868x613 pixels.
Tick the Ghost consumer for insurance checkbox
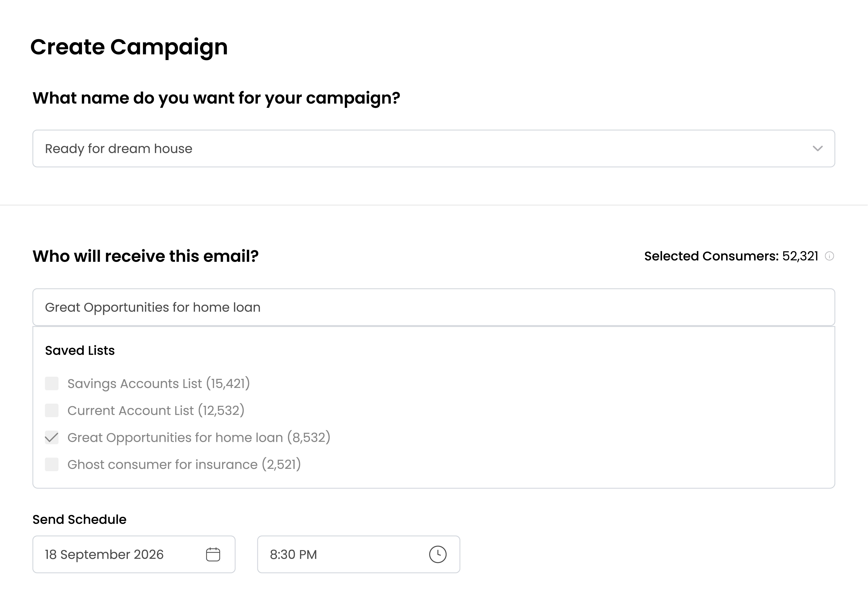[52, 465]
